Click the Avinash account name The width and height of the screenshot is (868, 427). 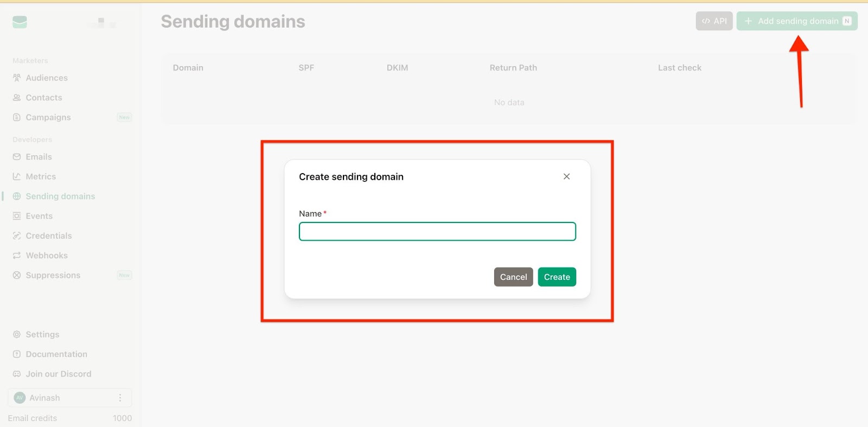[x=44, y=398]
